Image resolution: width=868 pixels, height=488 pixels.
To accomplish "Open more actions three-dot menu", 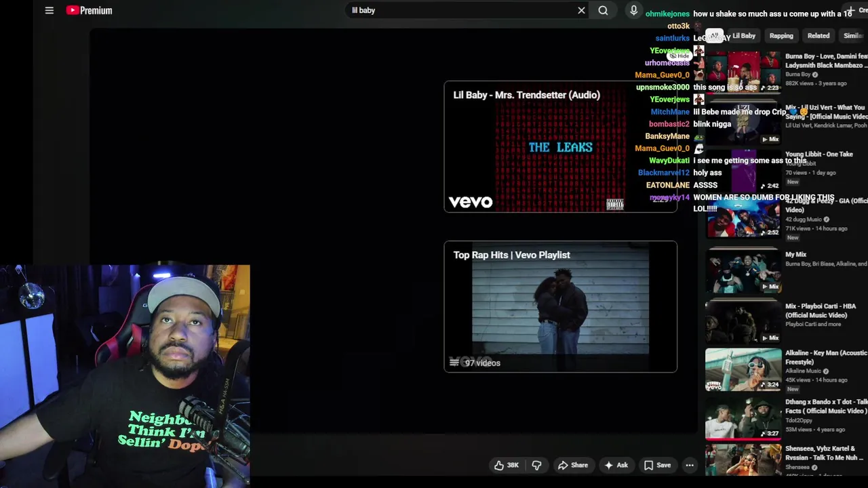I will tap(690, 465).
